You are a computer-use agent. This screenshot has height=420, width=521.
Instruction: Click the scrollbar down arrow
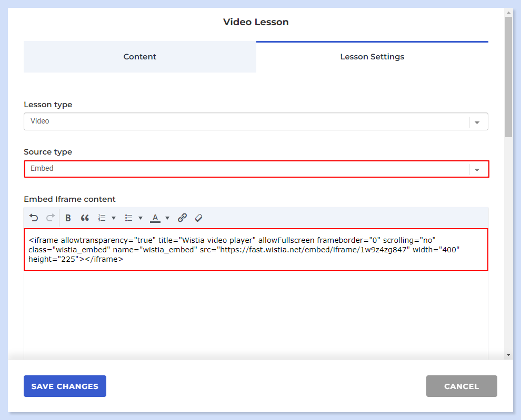(x=508, y=355)
